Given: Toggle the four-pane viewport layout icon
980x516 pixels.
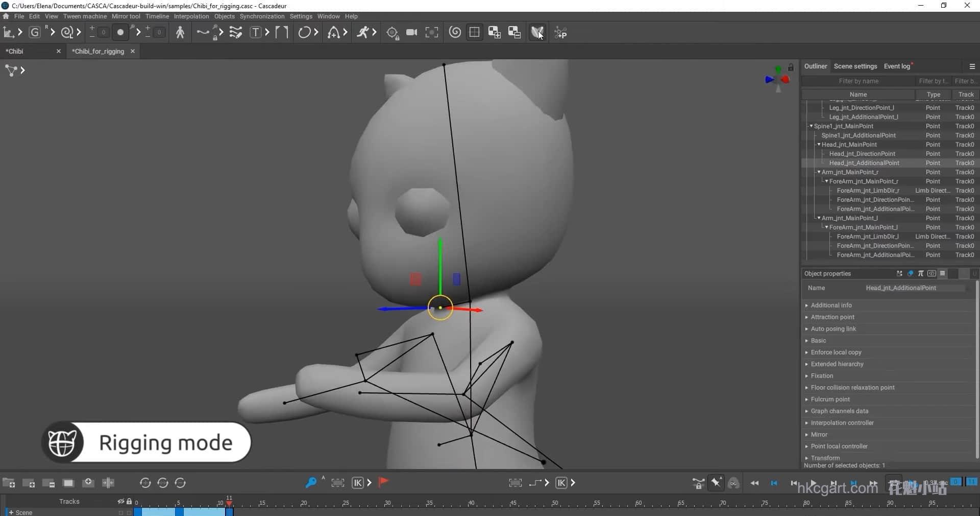Looking at the screenshot, I should tap(474, 33).
